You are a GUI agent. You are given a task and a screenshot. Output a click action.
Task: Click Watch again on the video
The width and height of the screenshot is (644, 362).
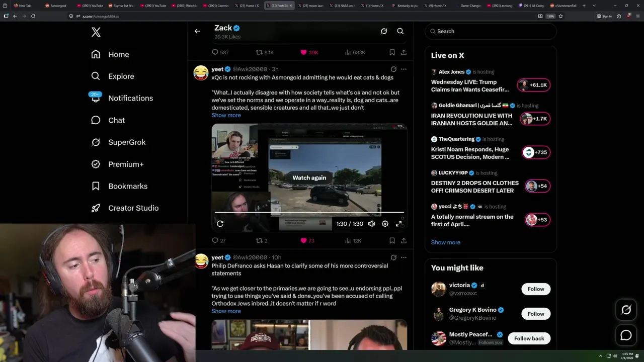(x=309, y=178)
